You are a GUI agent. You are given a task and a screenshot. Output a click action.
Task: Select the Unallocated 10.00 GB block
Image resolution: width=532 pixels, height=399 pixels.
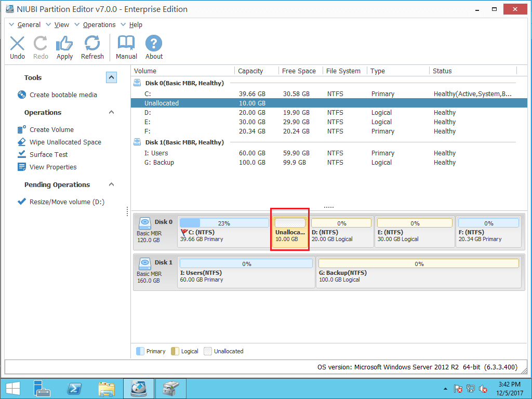pyautogui.click(x=290, y=232)
